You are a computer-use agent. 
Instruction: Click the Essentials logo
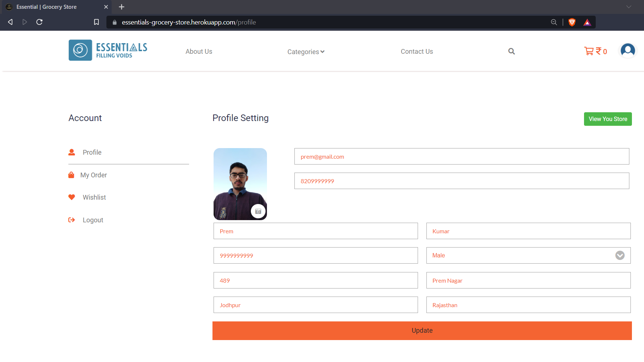click(108, 50)
